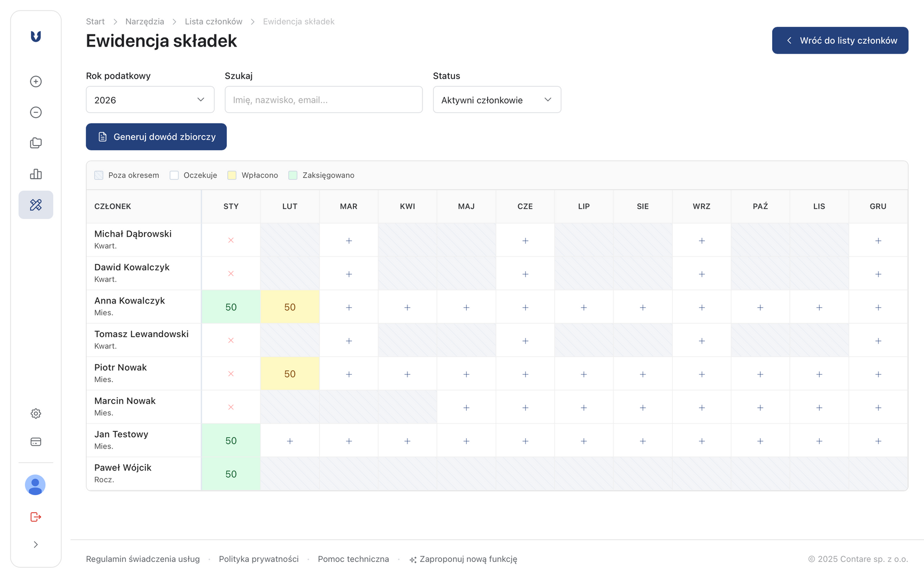
Task: Open the settings gear icon
Action: tap(36, 414)
